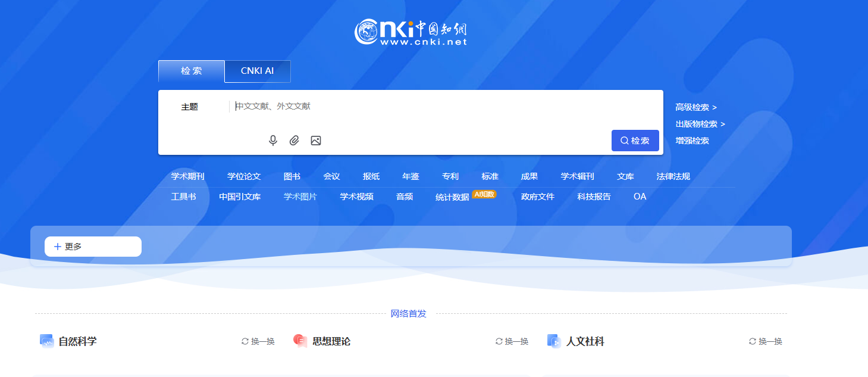The height and width of the screenshot is (377, 868).
Task: Open the 主题 search field selector
Action: pyautogui.click(x=190, y=107)
